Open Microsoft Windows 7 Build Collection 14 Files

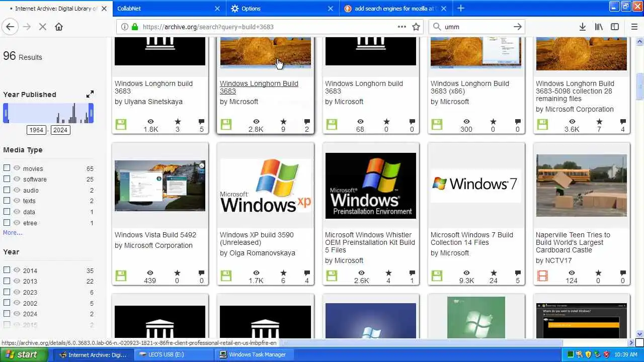point(471,238)
